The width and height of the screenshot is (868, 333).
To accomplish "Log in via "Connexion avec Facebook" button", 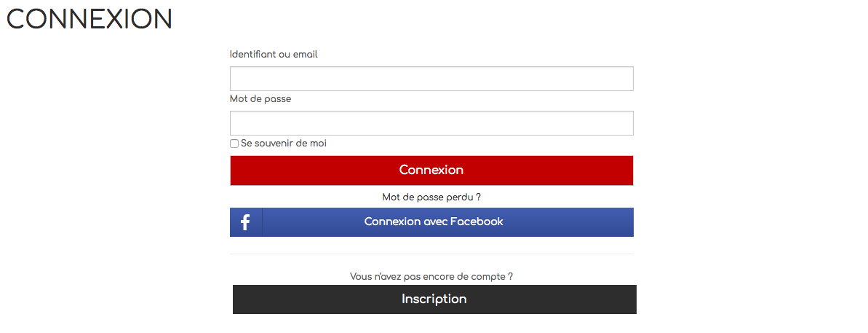I will point(431,222).
